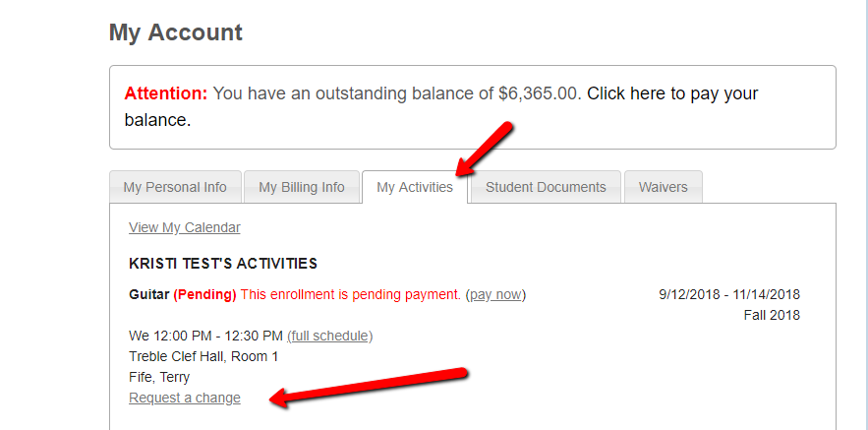Click the Treble Clef Hall, Room 1 location
The width and height of the screenshot is (868, 430).
click(203, 356)
